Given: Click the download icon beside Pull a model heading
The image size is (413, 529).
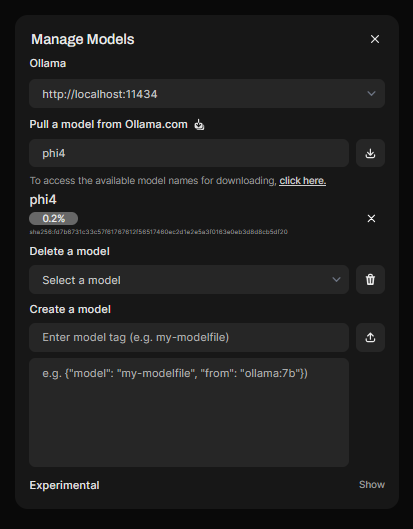Looking at the screenshot, I should pos(199,125).
